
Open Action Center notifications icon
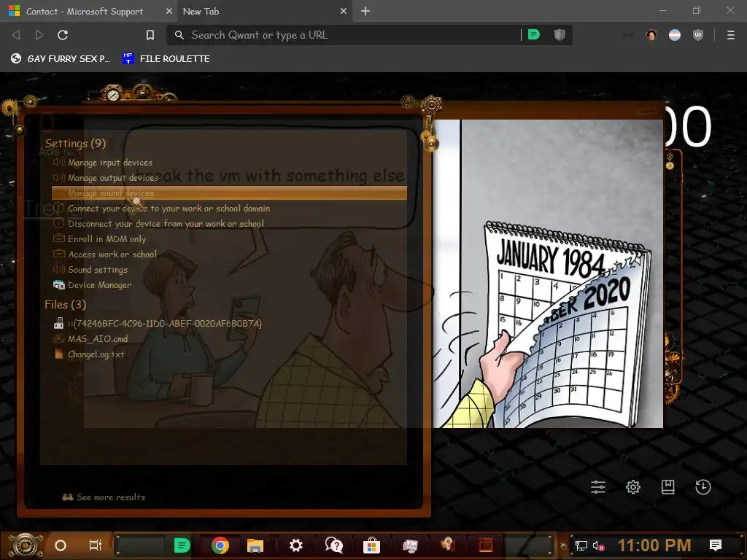[716, 545]
